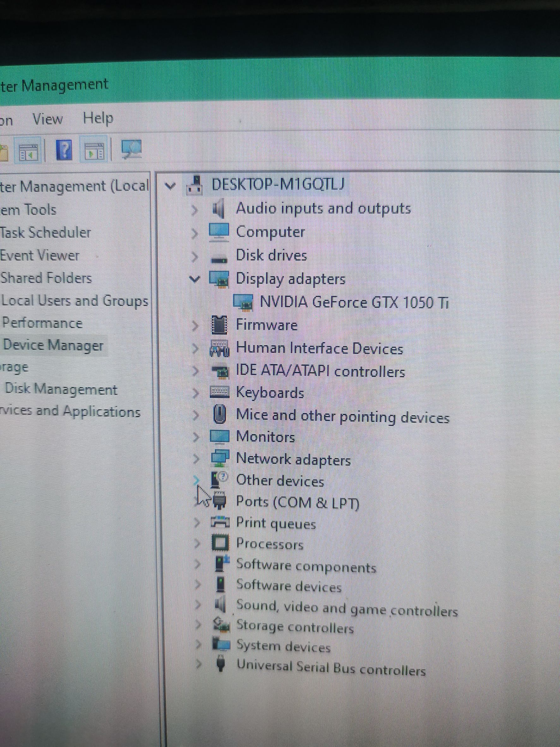Click Universal Serial Bus controllers icon
Image resolution: width=560 pixels, height=747 pixels.
click(220, 663)
